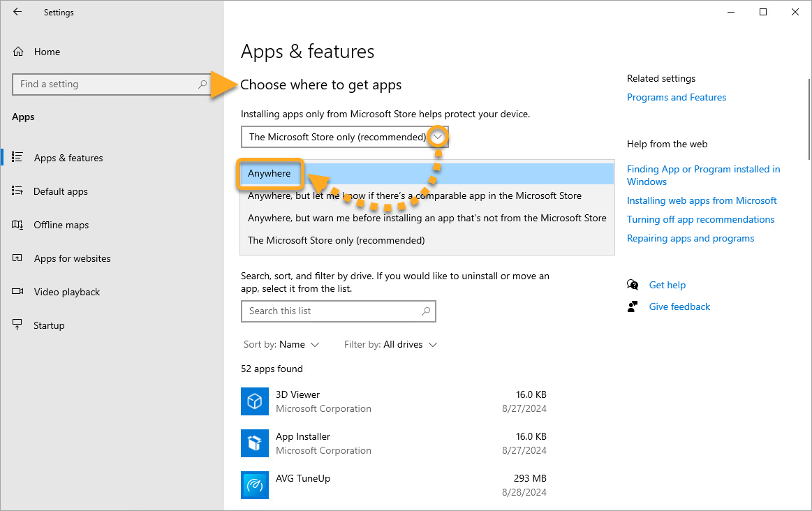Expand the app source dropdown
Image resolution: width=812 pixels, height=511 pixels.
pos(437,138)
